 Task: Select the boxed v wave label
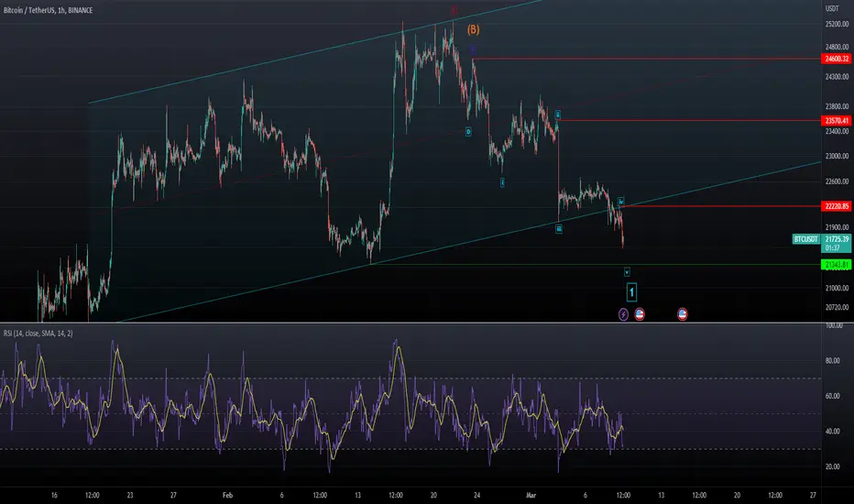tap(627, 272)
